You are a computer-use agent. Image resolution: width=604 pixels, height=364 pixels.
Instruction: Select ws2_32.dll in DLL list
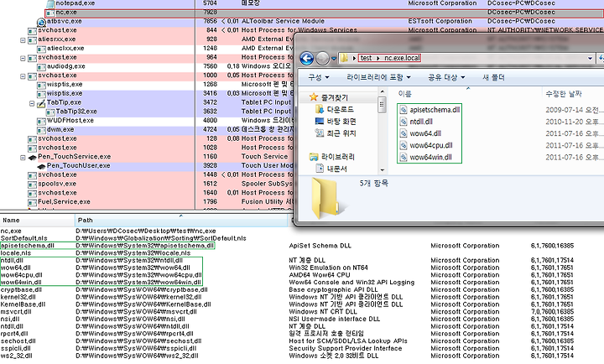click(17, 356)
